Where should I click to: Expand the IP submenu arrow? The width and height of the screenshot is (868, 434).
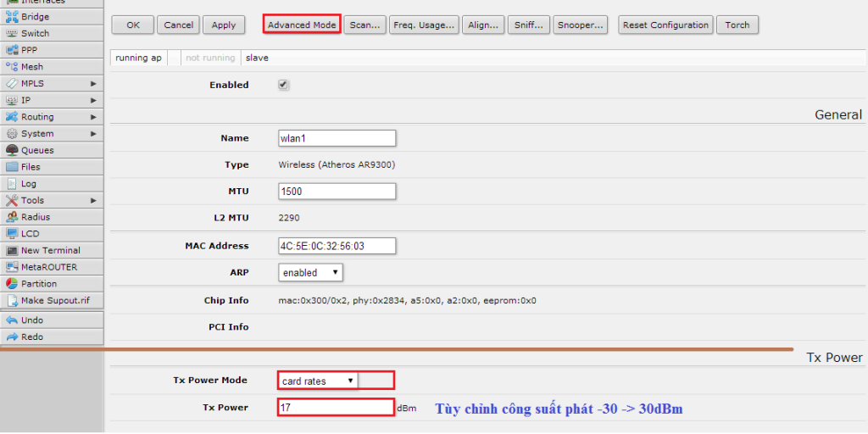click(93, 100)
